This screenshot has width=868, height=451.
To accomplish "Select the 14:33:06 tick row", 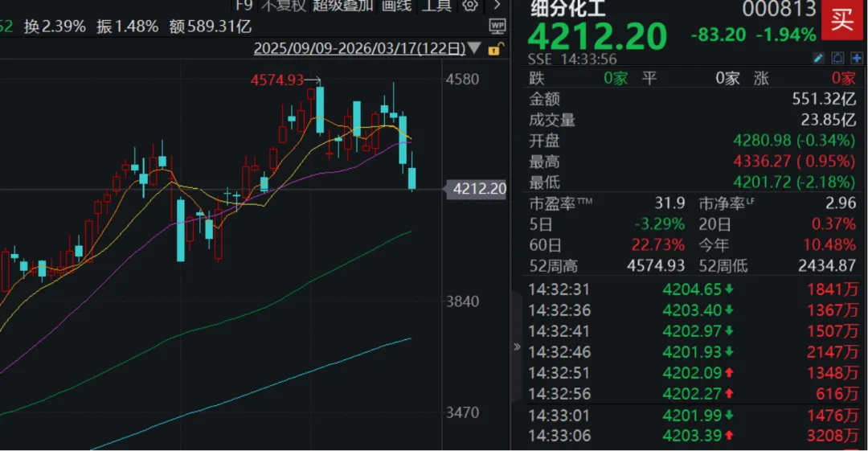I will (693, 436).
